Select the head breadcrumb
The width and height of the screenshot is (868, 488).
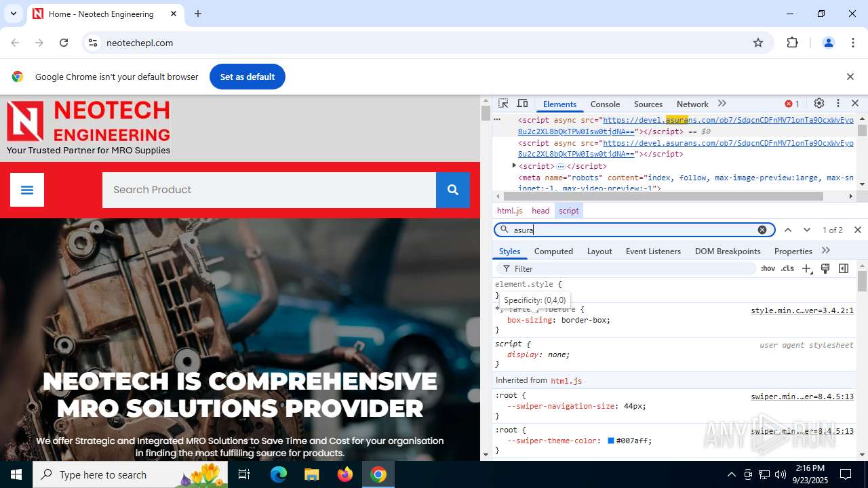tap(540, 211)
